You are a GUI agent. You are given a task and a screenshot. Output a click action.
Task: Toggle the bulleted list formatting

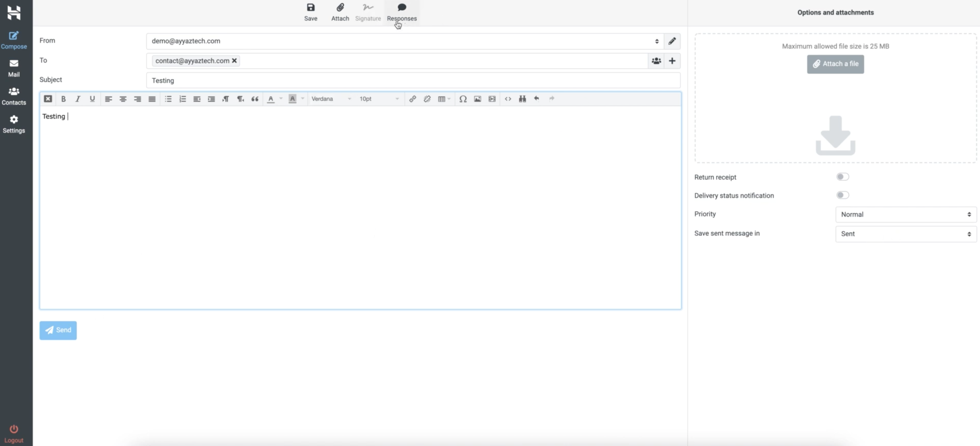click(168, 99)
